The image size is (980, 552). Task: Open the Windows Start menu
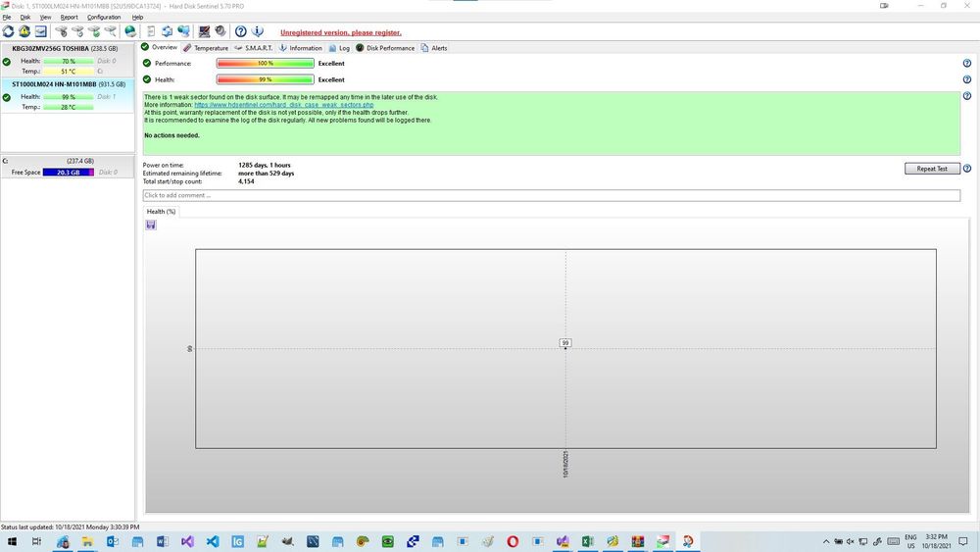(12, 541)
